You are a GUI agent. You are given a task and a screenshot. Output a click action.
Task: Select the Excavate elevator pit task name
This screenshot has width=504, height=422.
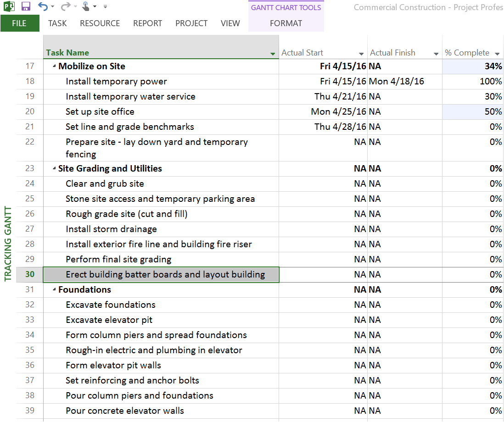coord(109,320)
